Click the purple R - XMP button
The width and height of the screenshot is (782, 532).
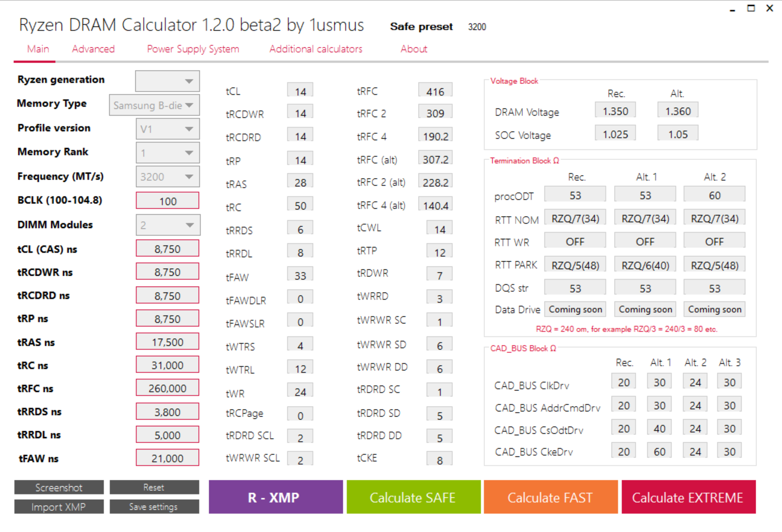point(276,497)
